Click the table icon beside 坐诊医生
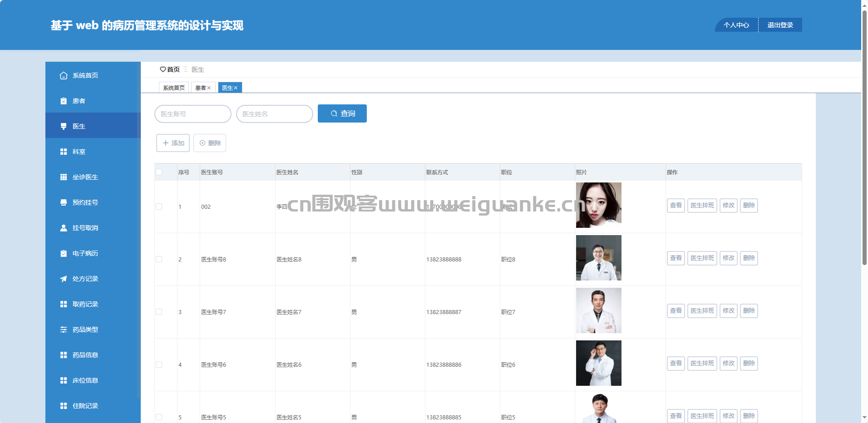This screenshot has height=423, width=868. 64,177
